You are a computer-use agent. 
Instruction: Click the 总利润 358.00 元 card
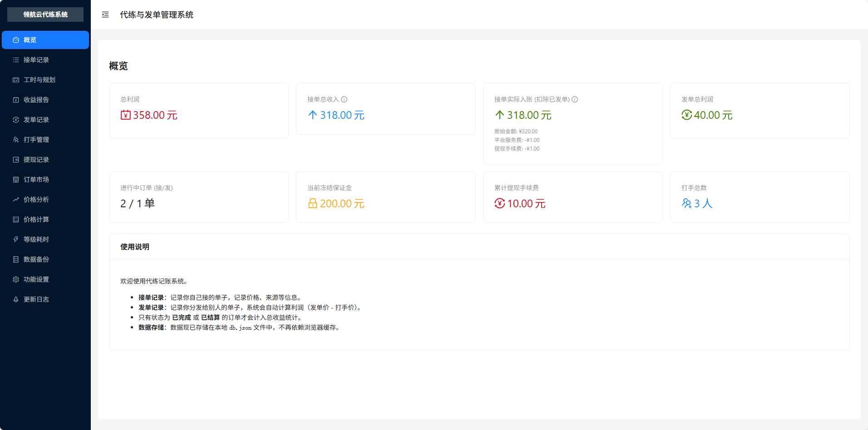[198, 110]
